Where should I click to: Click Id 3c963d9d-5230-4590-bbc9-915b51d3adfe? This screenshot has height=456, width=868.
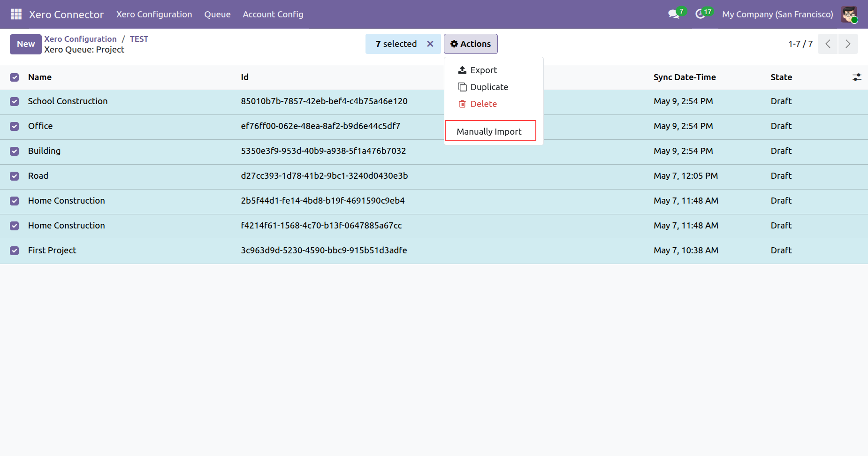(324, 250)
